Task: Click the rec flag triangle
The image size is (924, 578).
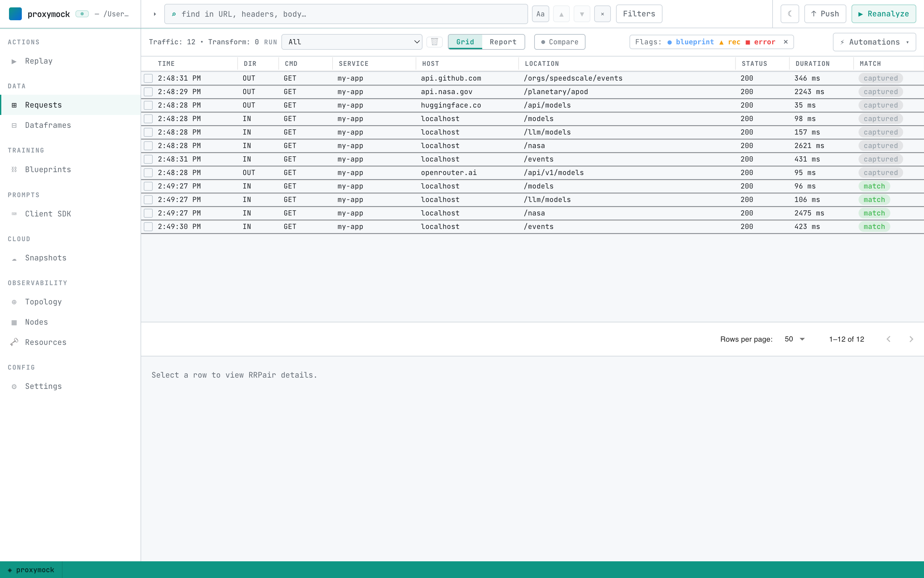Action: 721,42
